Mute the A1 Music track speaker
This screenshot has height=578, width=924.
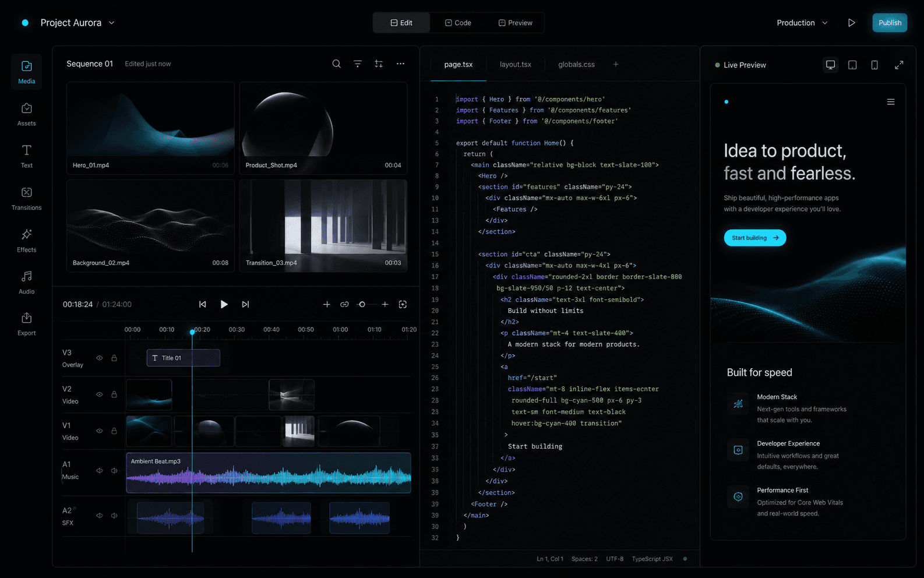(114, 470)
